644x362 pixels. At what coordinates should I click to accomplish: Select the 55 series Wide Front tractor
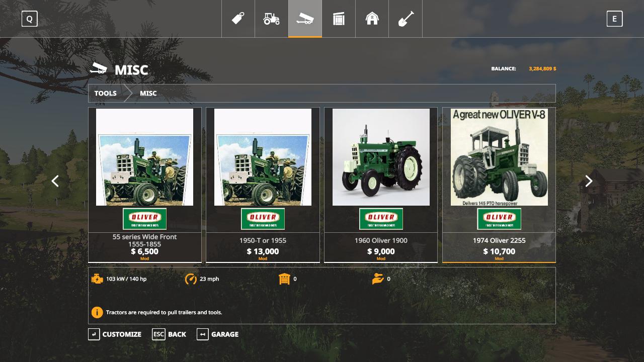coord(145,185)
